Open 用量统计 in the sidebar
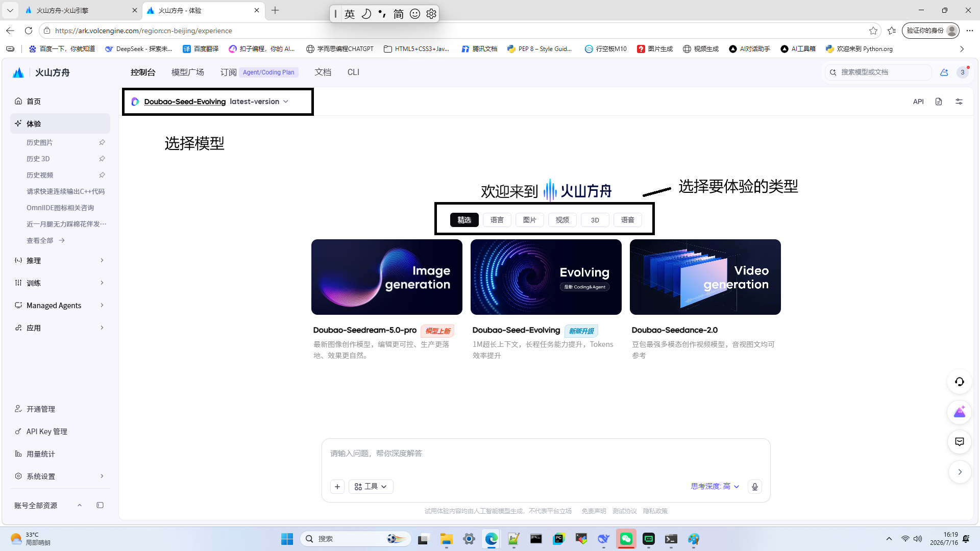Screen dimensions: 980x551 60,454
